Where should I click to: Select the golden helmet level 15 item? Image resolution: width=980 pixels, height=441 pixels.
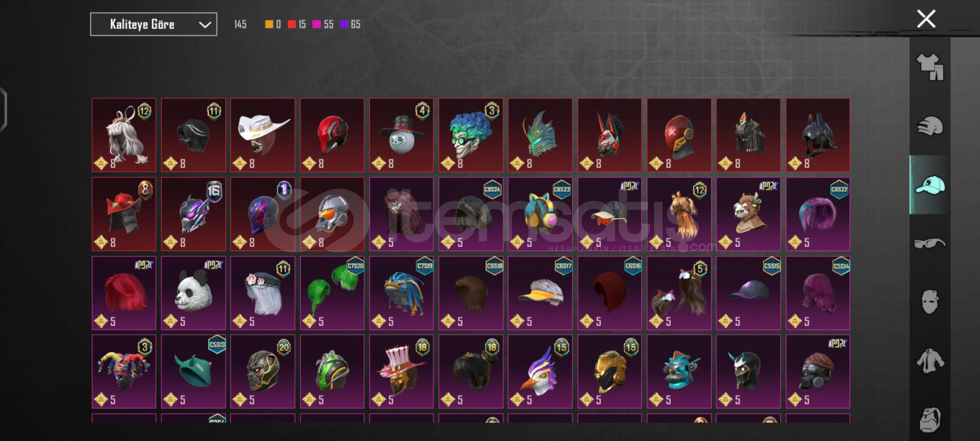click(610, 372)
